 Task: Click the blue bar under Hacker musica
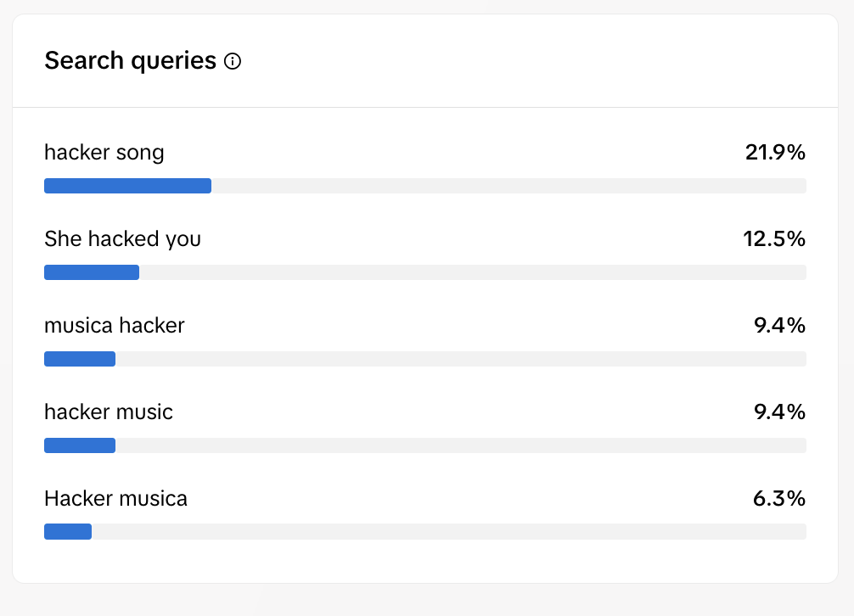pyautogui.click(x=68, y=532)
